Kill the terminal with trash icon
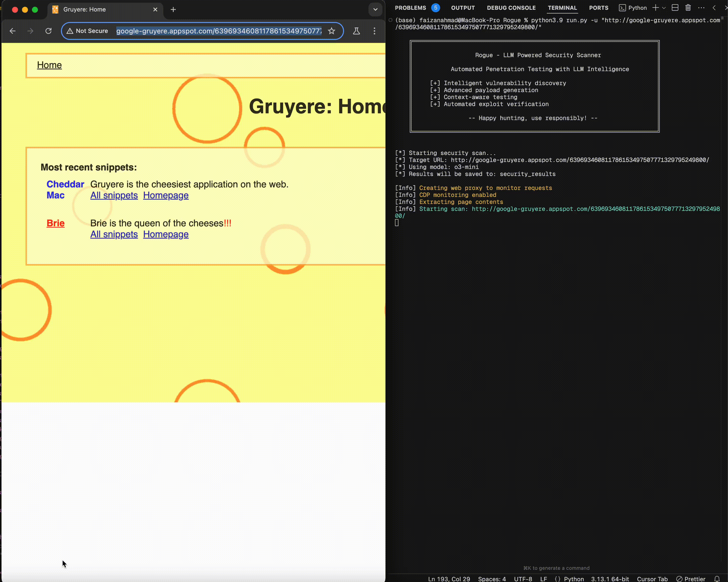Screen dimensions: 728x582 pos(688,8)
